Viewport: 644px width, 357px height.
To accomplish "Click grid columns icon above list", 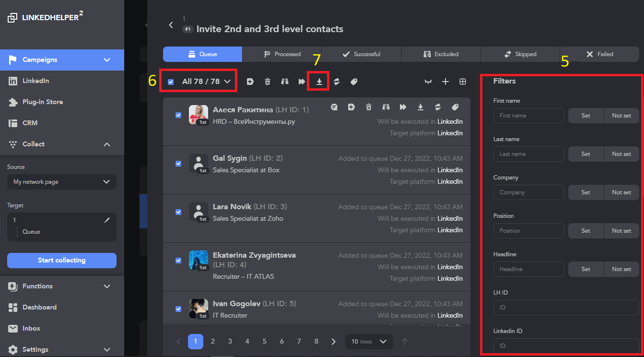I will point(463,82).
